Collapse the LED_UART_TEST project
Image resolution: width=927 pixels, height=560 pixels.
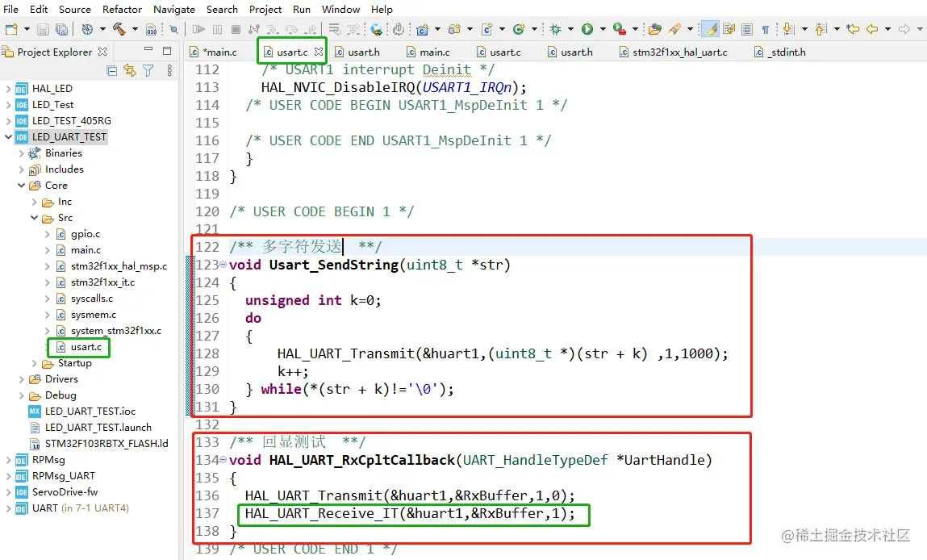[8, 136]
